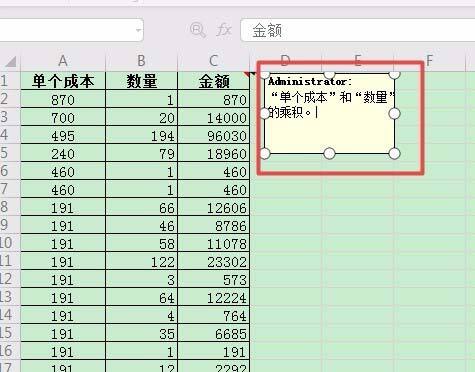Click quantity cell 4 in row 14
Screen dimensions: 475x372
[142, 315]
